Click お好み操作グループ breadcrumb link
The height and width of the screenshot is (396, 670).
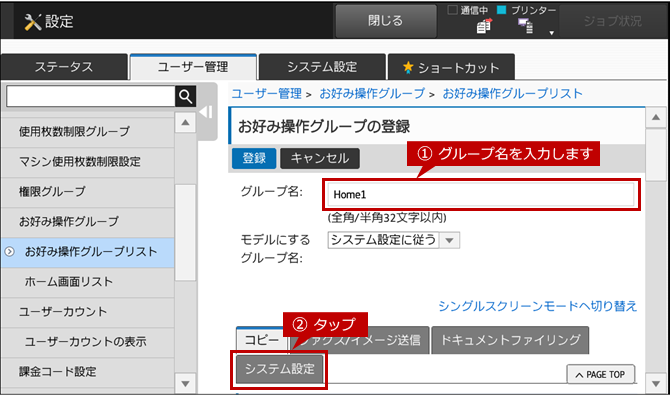pos(372,94)
